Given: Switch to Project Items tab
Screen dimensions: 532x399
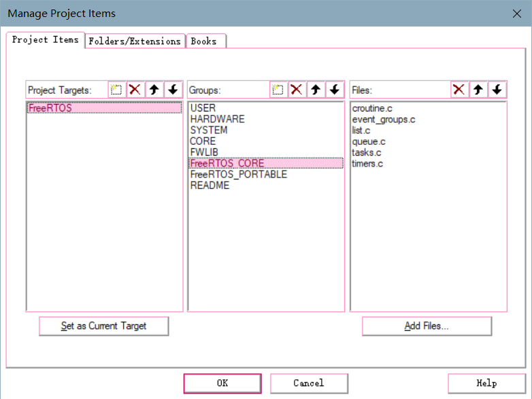Looking at the screenshot, I should (x=45, y=40).
